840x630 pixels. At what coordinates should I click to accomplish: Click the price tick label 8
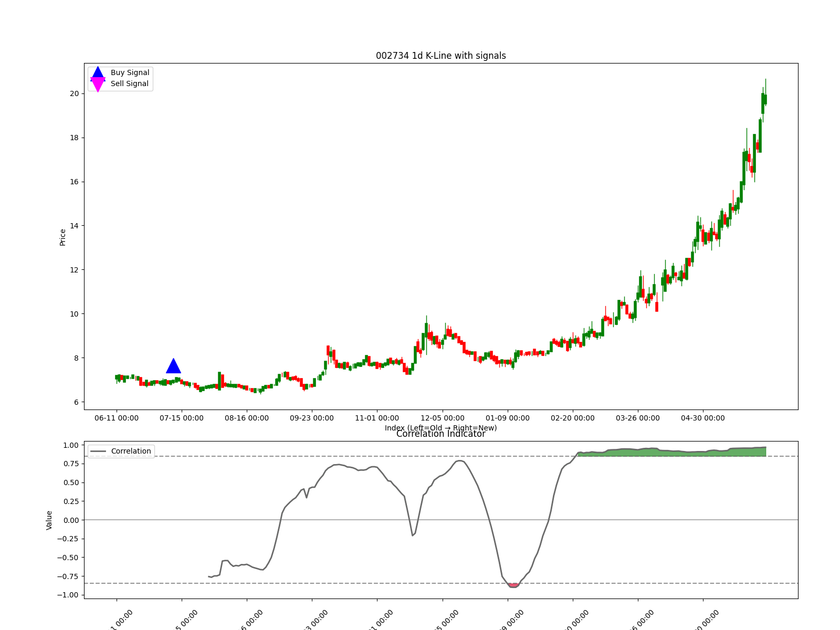click(x=76, y=358)
